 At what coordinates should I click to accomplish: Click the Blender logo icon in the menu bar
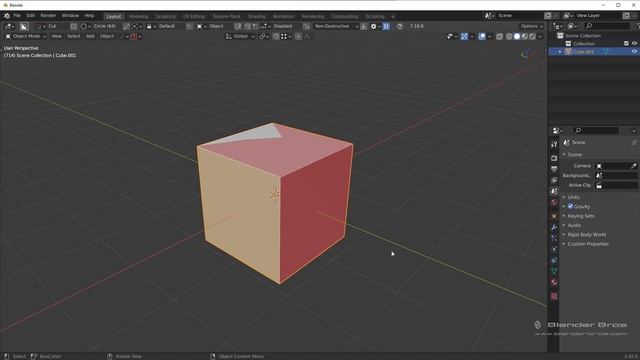tap(7, 16)
